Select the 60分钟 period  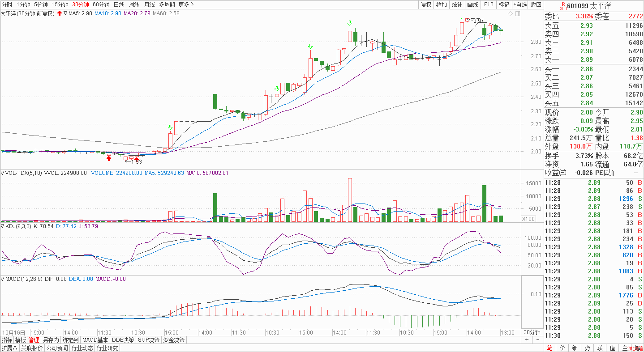click(101, 4)
